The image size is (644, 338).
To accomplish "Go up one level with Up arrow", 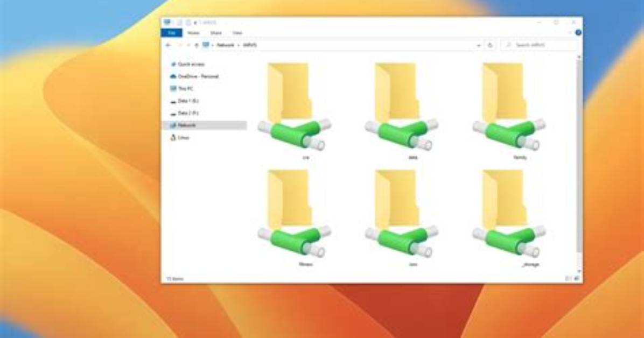I will (x=197, y=45).
